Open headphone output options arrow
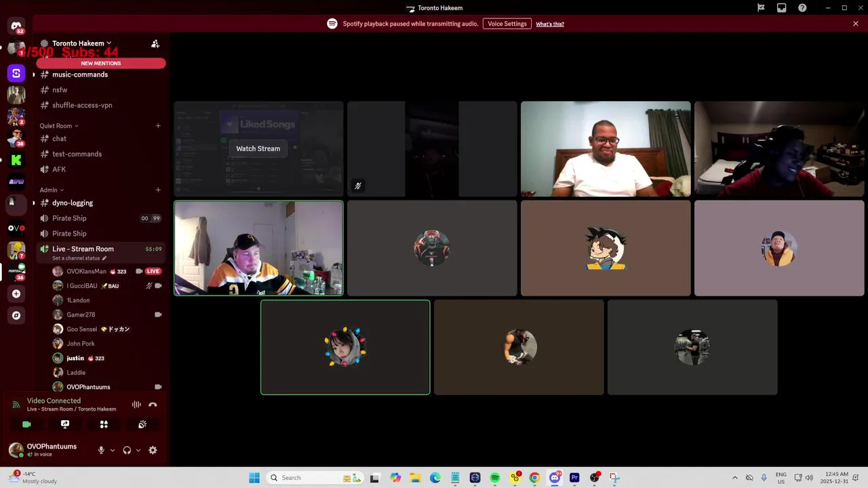The height and width of the screenshot is (488, 868). pos(138,450)
